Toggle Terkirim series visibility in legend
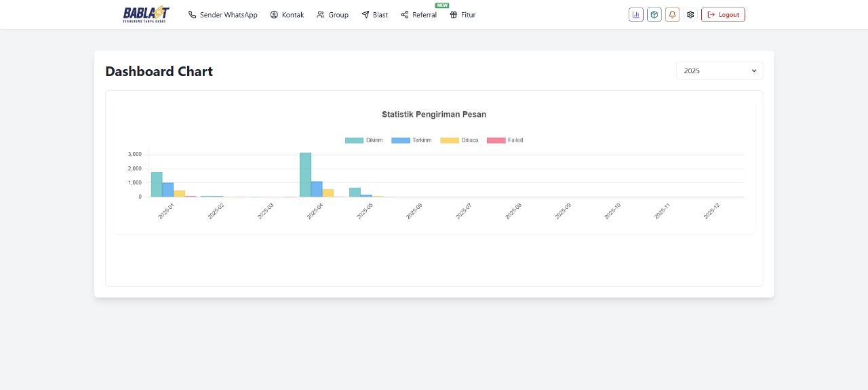The image size is (868, 390). (x=411, y=140)
